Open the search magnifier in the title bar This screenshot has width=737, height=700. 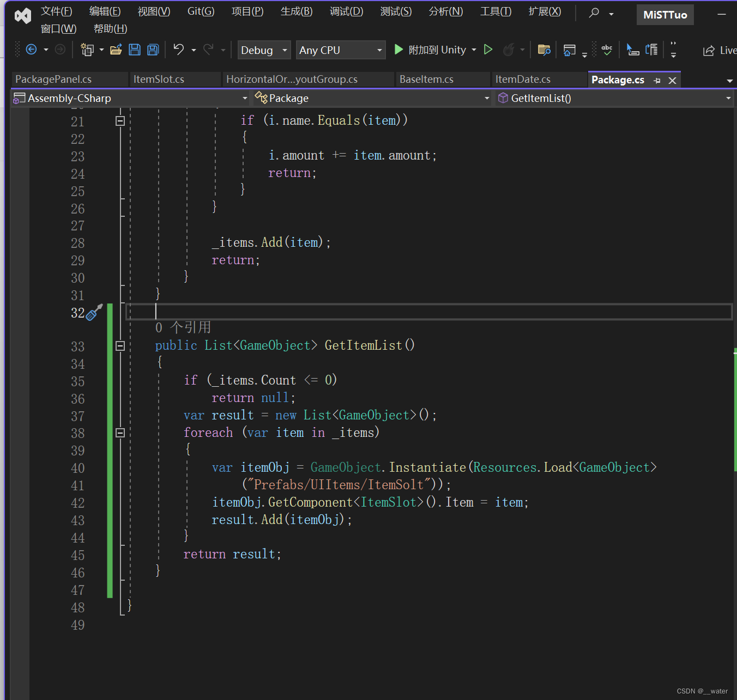(x=594, y=13)
